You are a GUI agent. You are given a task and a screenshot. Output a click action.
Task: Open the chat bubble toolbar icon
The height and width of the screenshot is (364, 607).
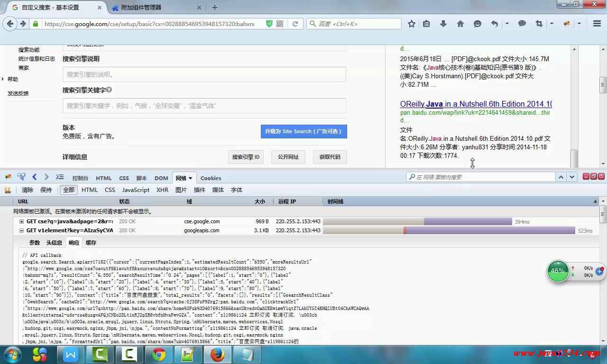tap(522, 24)
